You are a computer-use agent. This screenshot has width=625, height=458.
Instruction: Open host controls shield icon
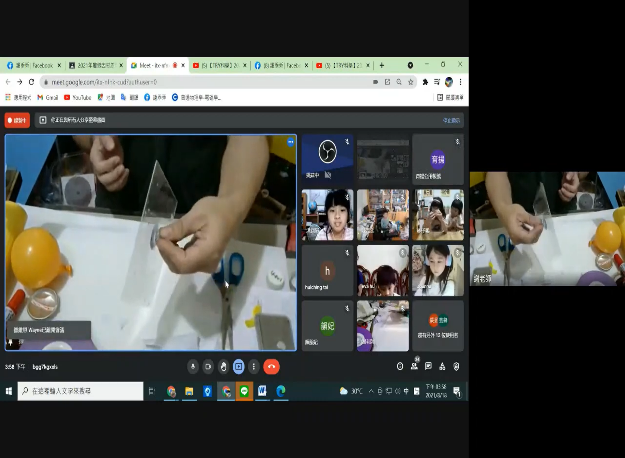(456, 366)
